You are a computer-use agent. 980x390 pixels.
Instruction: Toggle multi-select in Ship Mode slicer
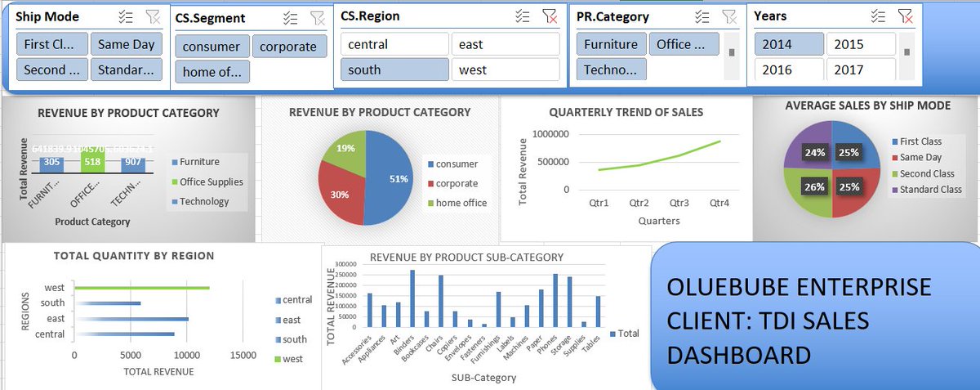point(126,16)
